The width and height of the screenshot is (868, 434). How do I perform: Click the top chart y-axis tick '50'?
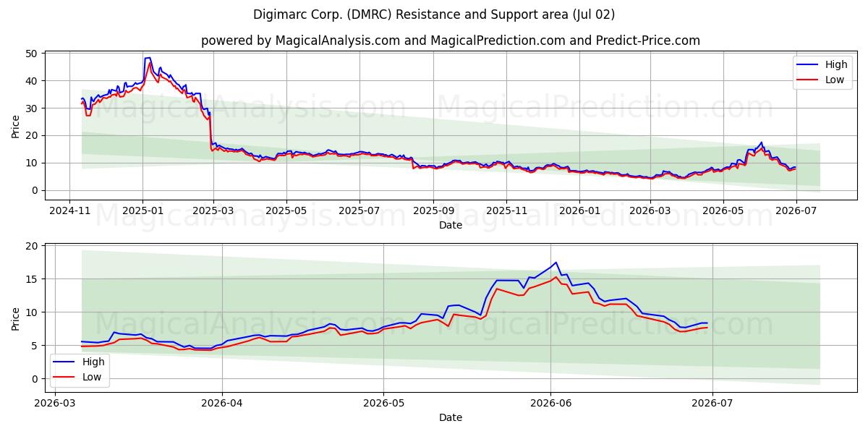[32, 54]
